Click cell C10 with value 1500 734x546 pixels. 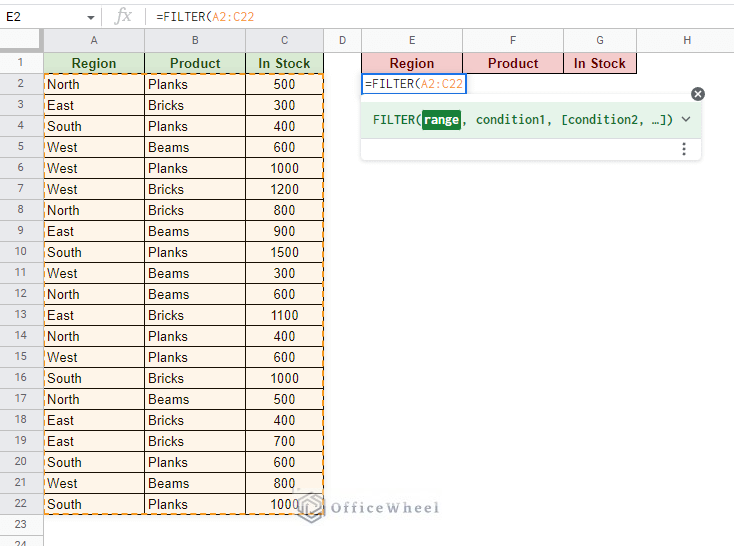(284, 252)
